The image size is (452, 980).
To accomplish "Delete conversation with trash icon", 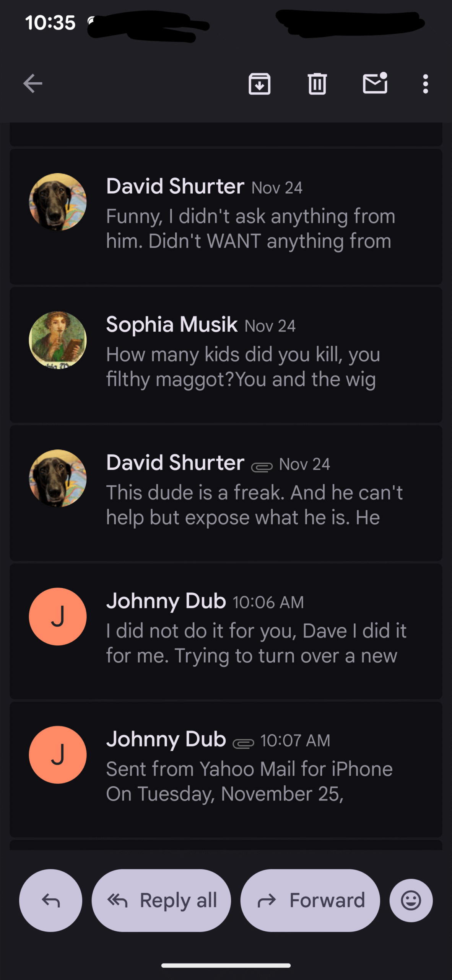I will click(317, 83).
